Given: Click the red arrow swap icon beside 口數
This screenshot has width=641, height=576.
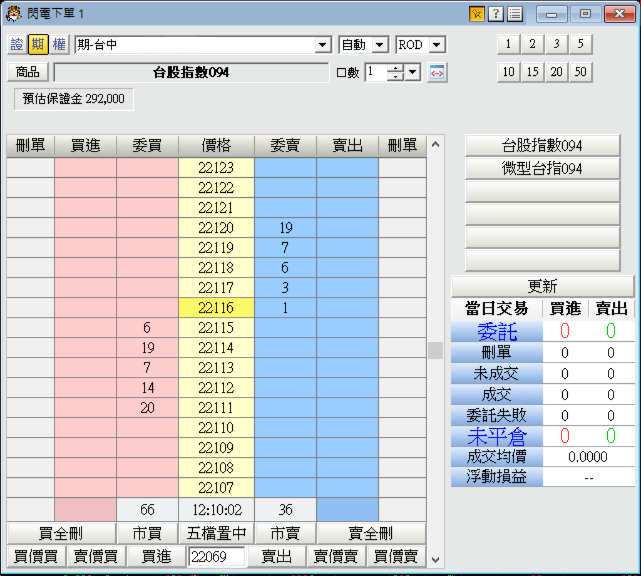Looking at the screenshot, I should [437, 73].
